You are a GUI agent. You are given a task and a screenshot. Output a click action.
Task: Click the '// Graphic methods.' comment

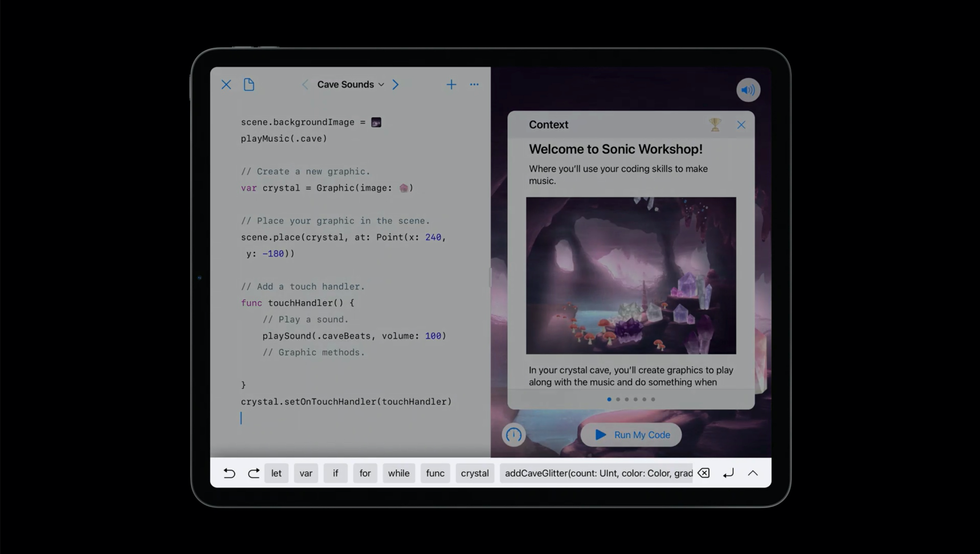[314, 352]
